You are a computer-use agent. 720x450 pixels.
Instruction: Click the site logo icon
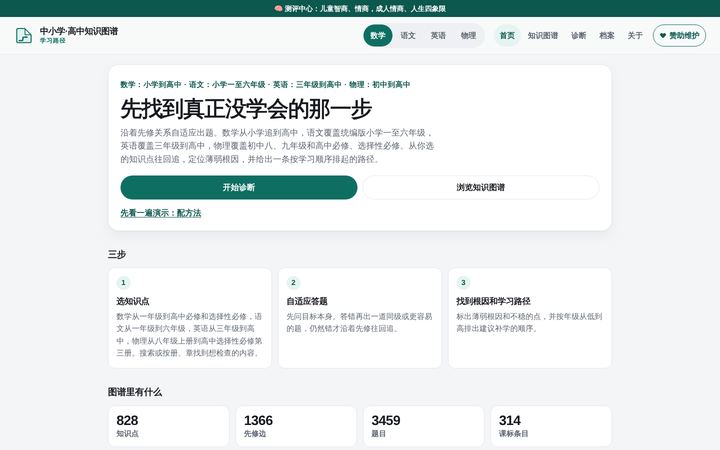pos(24,35)
